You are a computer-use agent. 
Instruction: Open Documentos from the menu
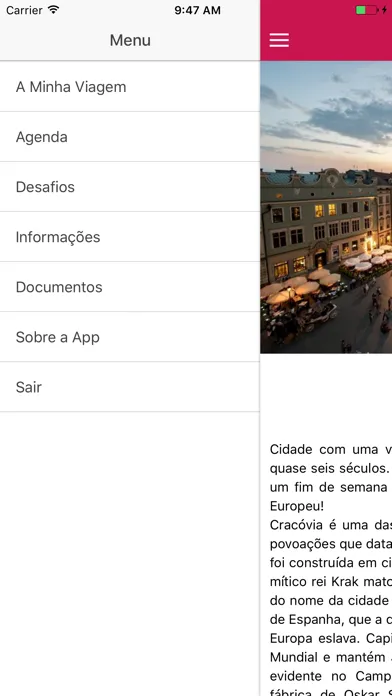[130, 287]
